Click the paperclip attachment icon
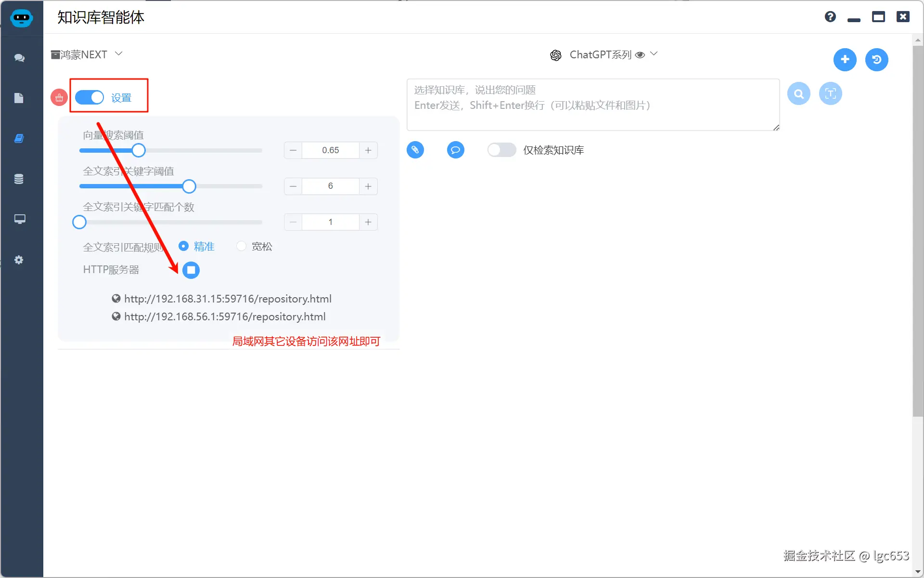 click(x=415, y=150)
